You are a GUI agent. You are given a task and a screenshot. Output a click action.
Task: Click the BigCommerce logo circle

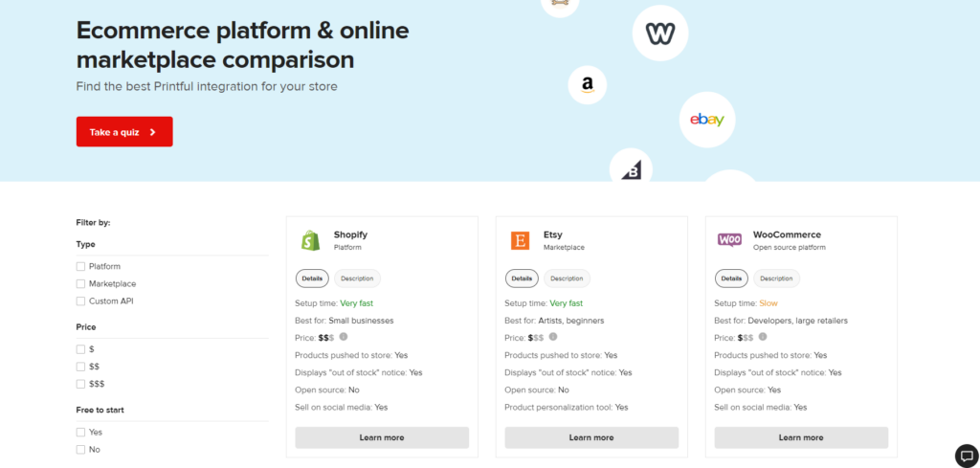(631, 165)
